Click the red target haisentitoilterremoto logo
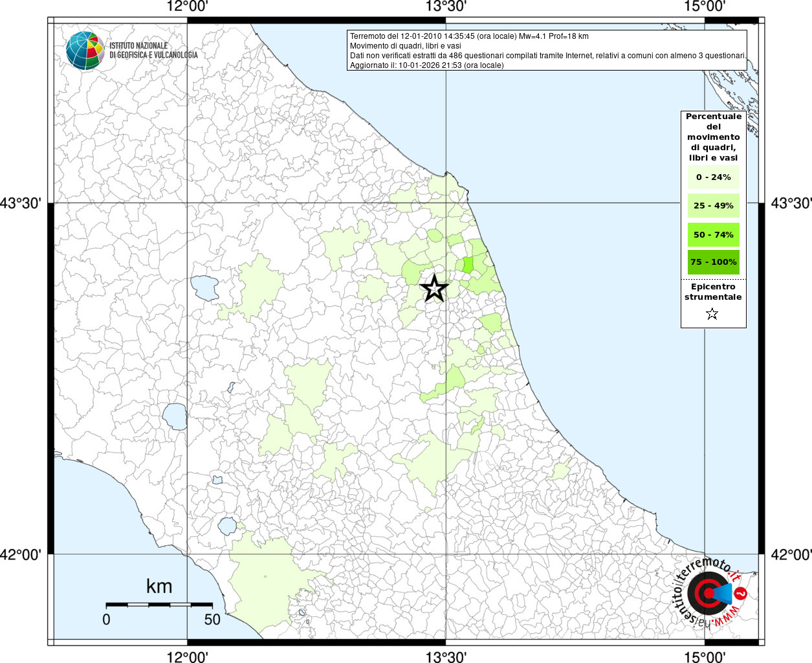The height and width of the screenshot is (663, 812). tap(708, 593)
